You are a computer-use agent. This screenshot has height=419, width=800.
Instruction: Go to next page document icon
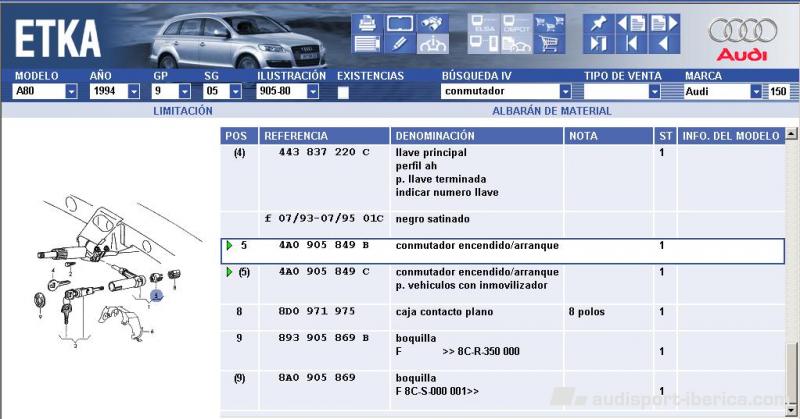[662, 22]
